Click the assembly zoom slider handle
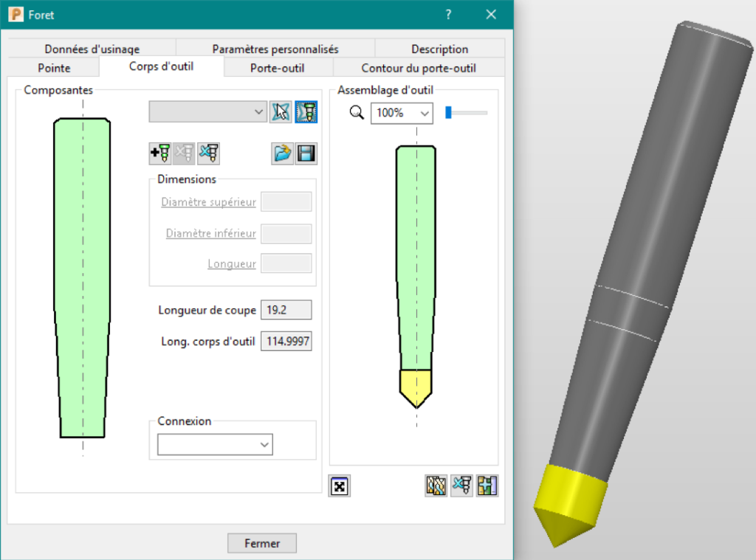Screen dimensions: 756x560 447,112
